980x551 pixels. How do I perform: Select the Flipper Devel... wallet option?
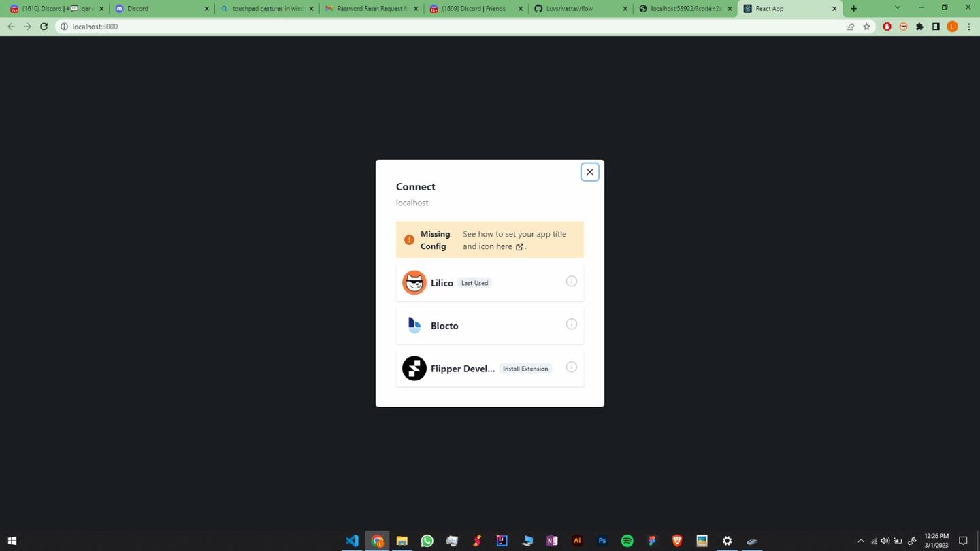click(x=489, y=368)
